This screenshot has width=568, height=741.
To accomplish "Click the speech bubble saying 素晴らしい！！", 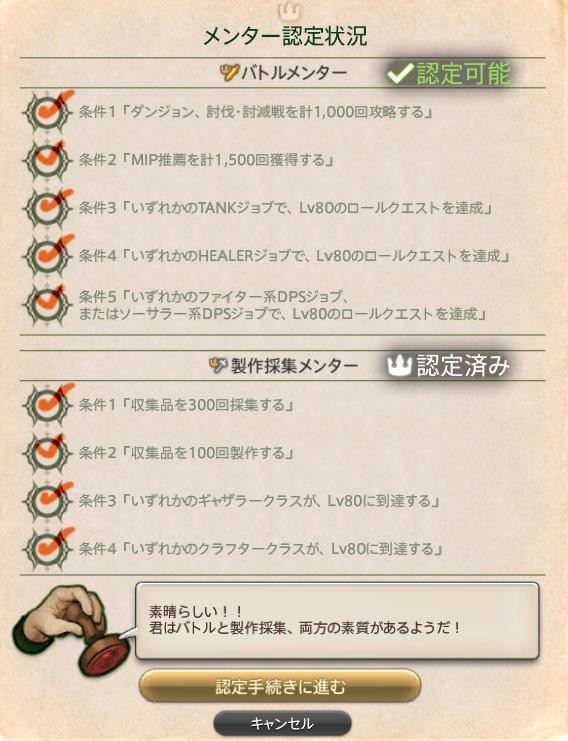I will (337, 620).
